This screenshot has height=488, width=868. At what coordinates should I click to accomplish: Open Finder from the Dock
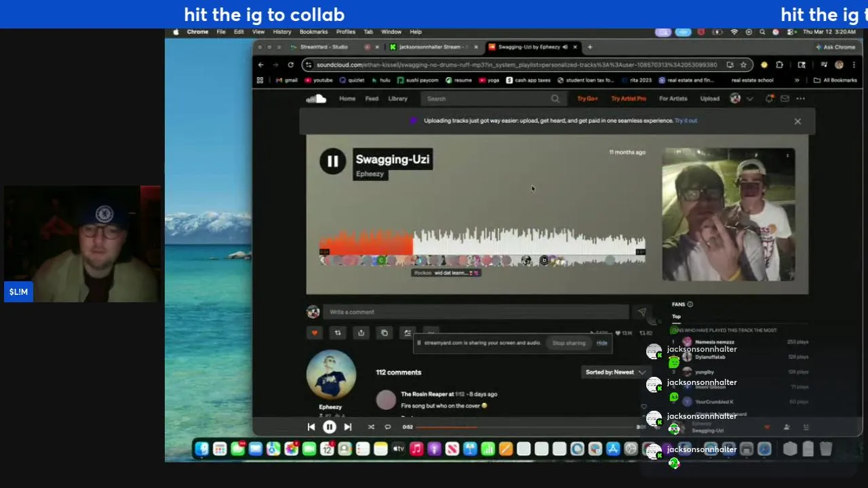[202, 449]
